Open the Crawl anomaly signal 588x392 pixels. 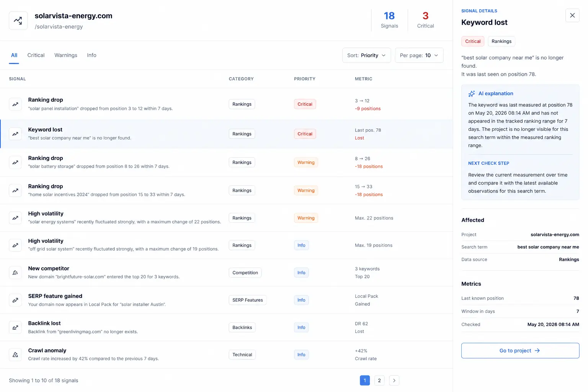(226, 354)
